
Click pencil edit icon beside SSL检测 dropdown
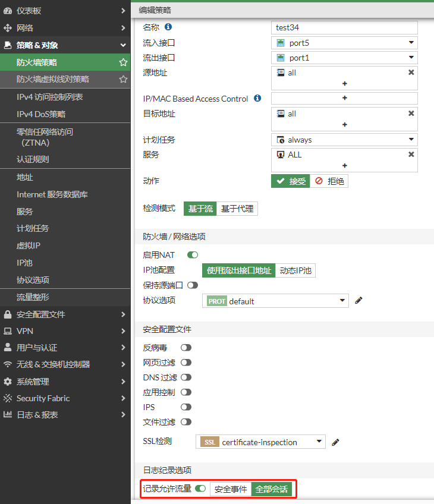[335, 442]
